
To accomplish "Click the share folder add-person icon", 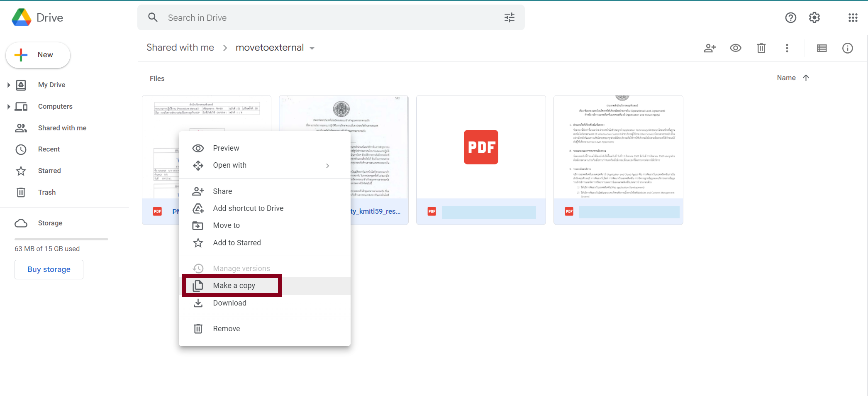I will (x=710, y=48).
